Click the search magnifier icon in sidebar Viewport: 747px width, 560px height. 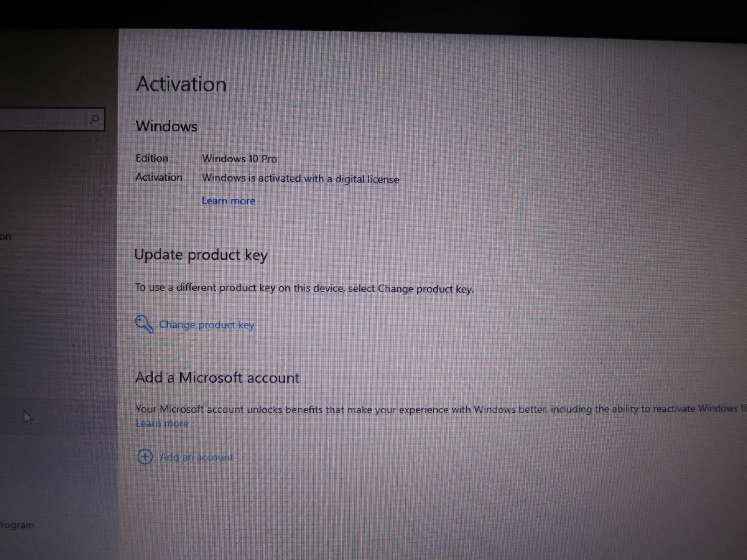[94, 119]
